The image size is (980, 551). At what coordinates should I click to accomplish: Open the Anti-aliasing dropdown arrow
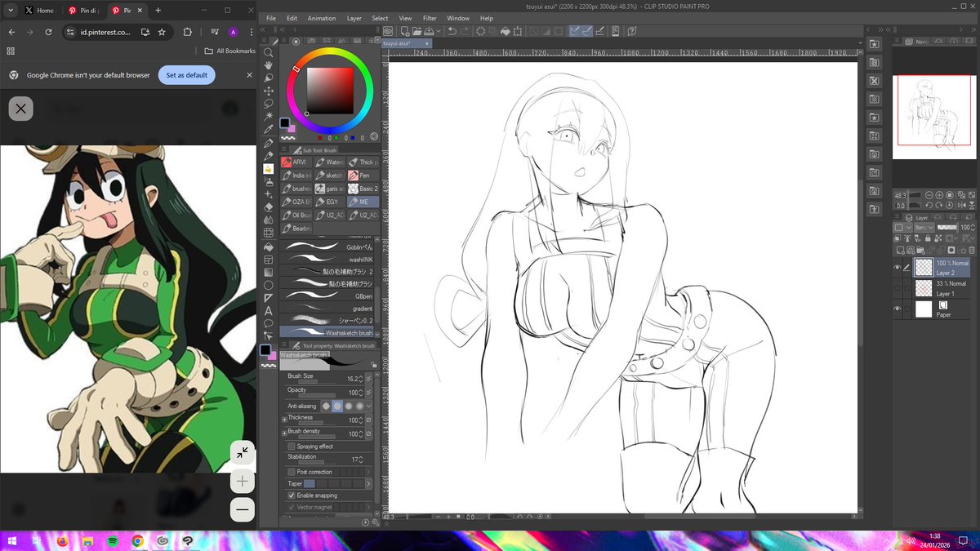click(368, 406)
